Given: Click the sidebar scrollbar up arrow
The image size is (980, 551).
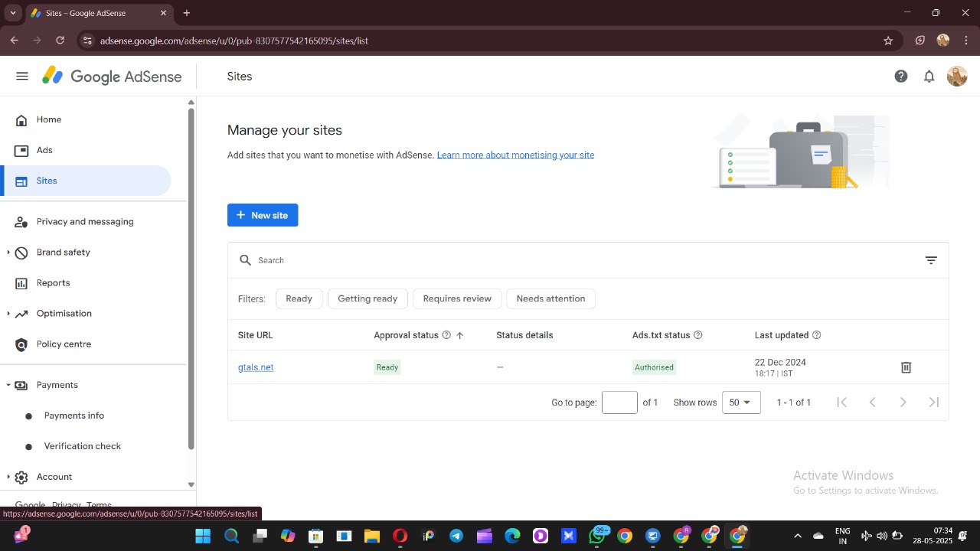Looking at the screenshot, I should (x=191, y=103).
